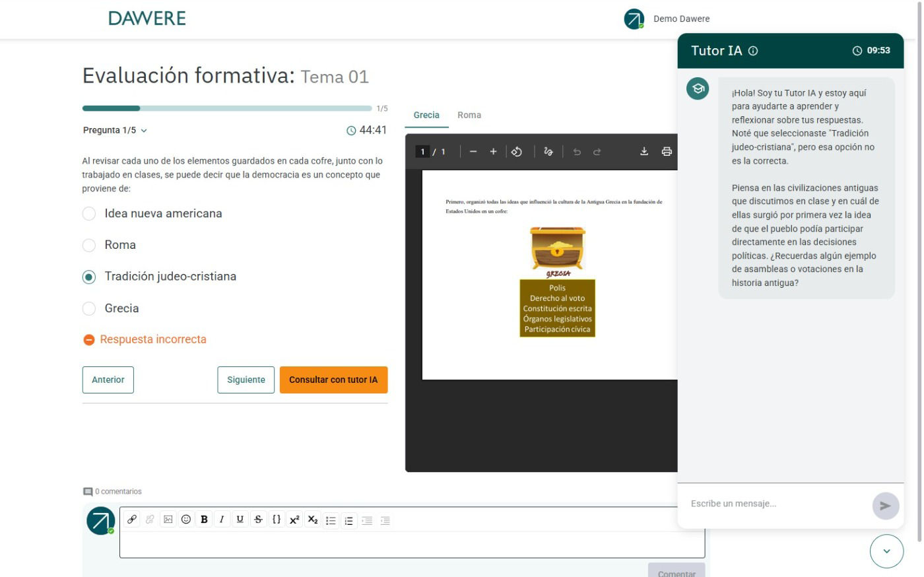Zoom in on the PDF viewer
924x577 pixels.
click(x=493, y=151)
